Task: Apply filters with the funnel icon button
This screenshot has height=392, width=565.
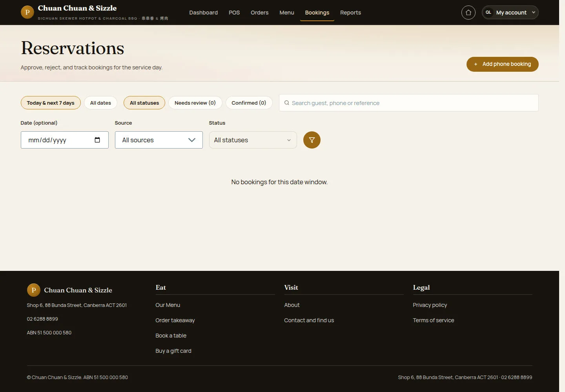Action: pyautogui.click(x=312, y=140)
